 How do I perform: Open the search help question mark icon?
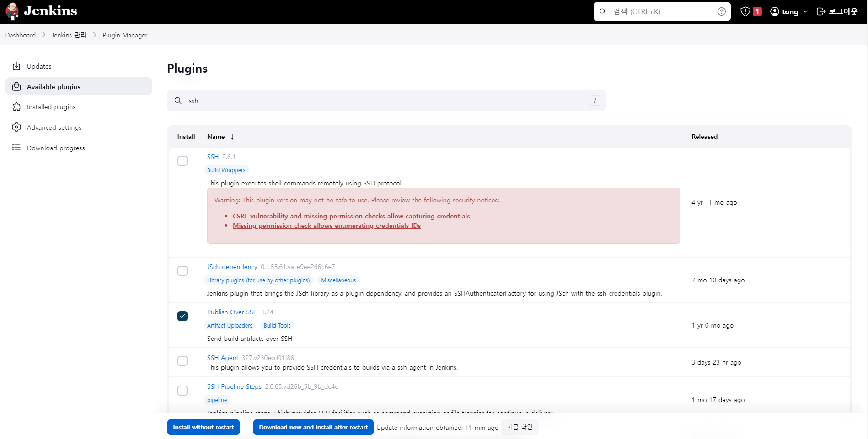point(722,11)
